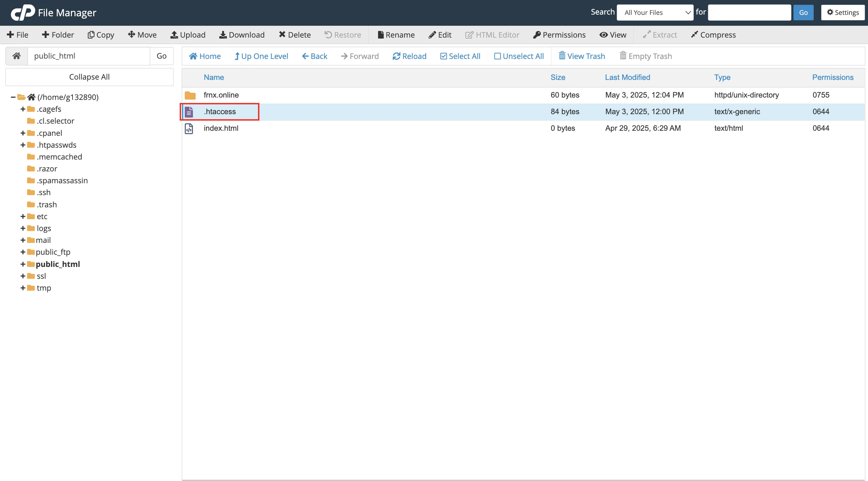Screen dimensions: 868x481
Task: Click the search text input field
Action: coord(749,13)
